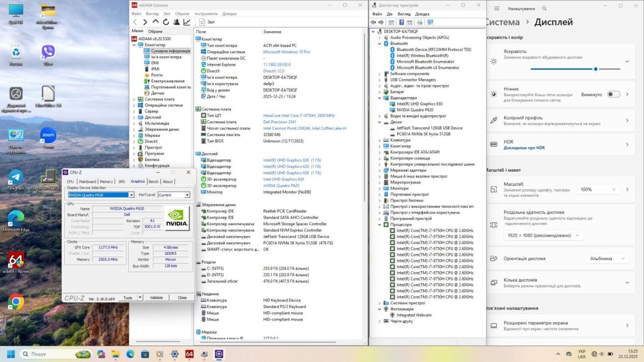Click the Refresh icon in AIDA64 toolbar
The image size is (644, 362).
166,22
